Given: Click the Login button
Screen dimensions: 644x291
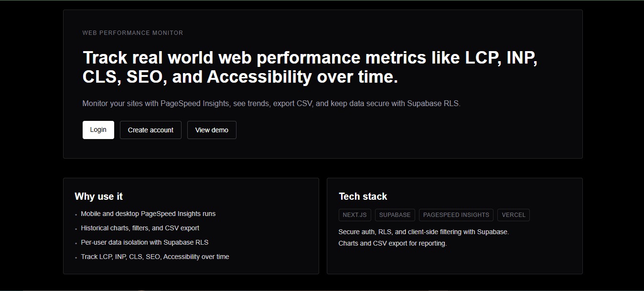Looking at the screenshot, I should pyautogui.click(x=98, y=129).
